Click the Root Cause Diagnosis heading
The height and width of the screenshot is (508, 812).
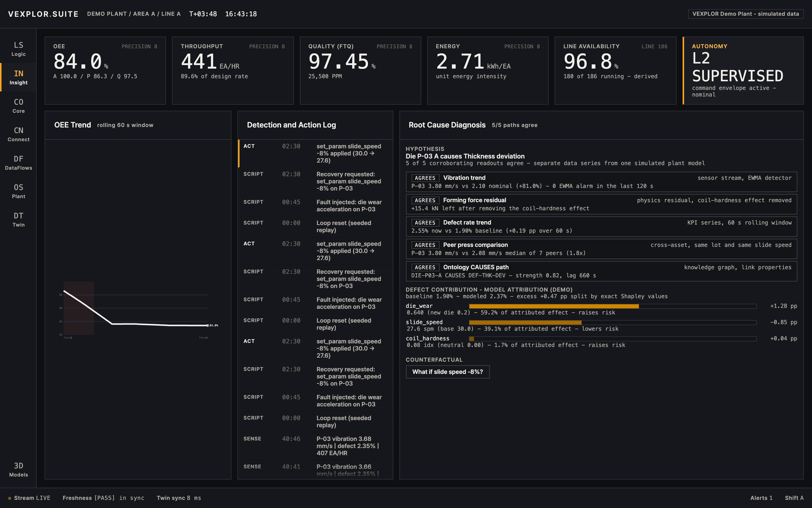click(447, 125)
